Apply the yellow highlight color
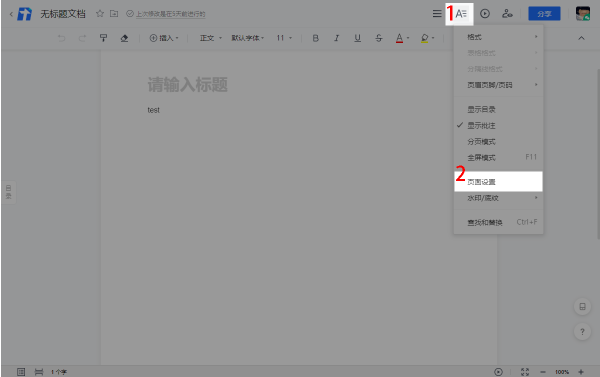The width and height of the screenshot is (600, 377). pyautogui.click(x=424, y=38)
